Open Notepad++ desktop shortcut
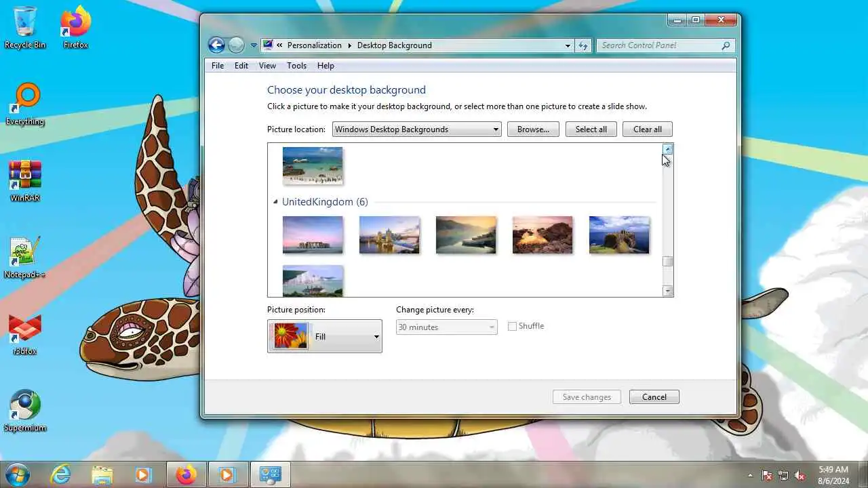Image resolution: width=868 pixels, height=488 pixels. [x=25, y=257]
